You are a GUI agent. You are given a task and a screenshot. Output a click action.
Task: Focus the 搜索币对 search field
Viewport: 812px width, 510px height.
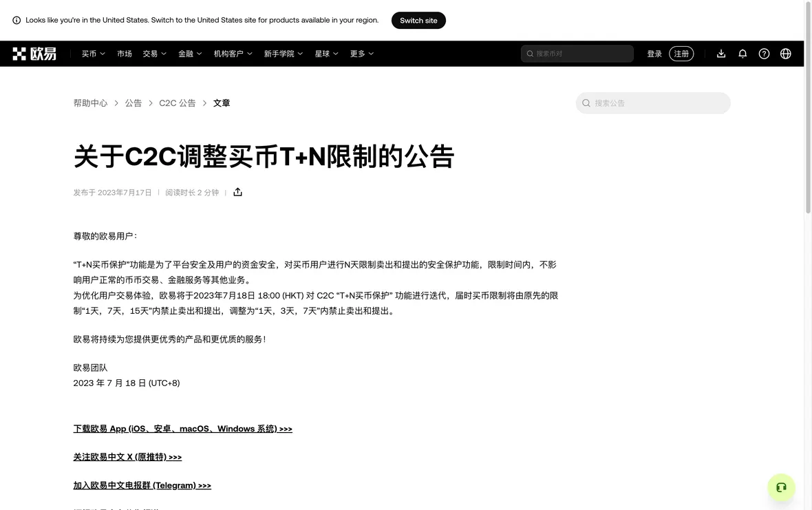577,54
